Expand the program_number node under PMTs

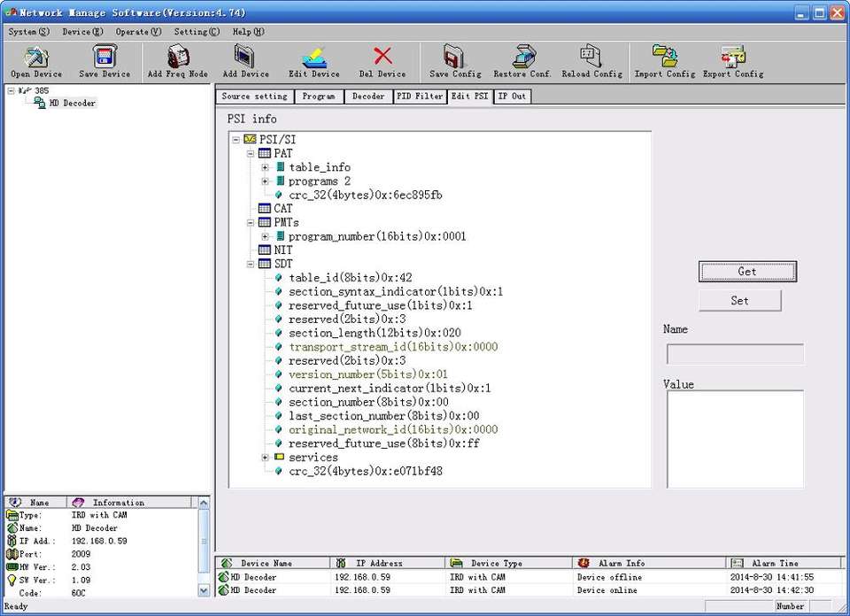pos(265,236)
